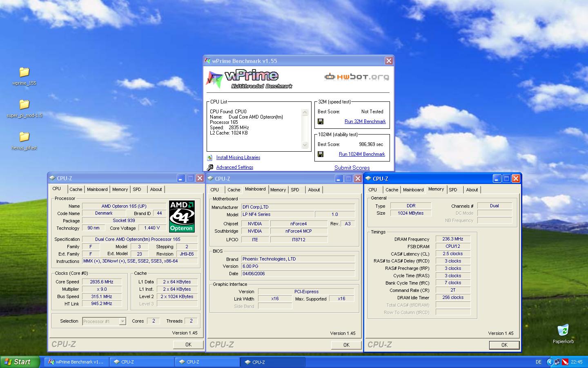Click the red antivirus tray icon
588x368 pixels.
pyautogui.click(x=565, y=362)
